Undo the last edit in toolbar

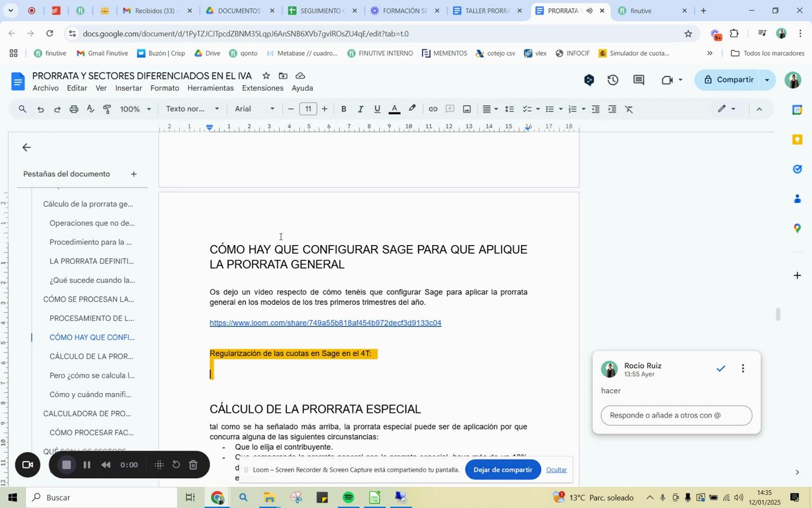click(41, 109)
